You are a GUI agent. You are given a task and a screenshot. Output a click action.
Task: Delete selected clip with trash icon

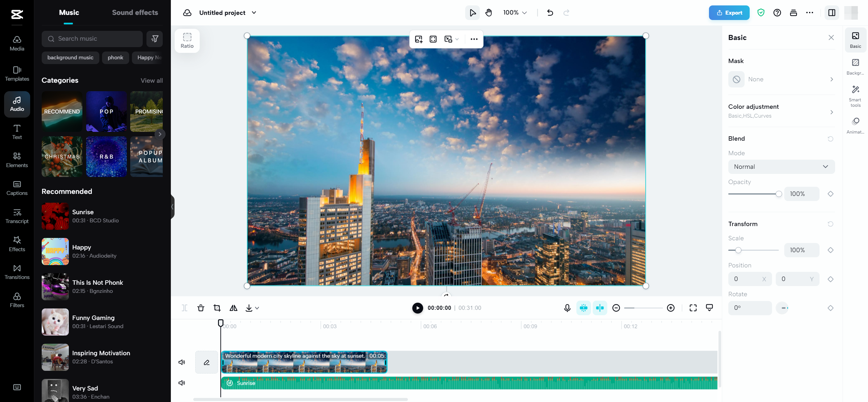(x=201, y=308)
